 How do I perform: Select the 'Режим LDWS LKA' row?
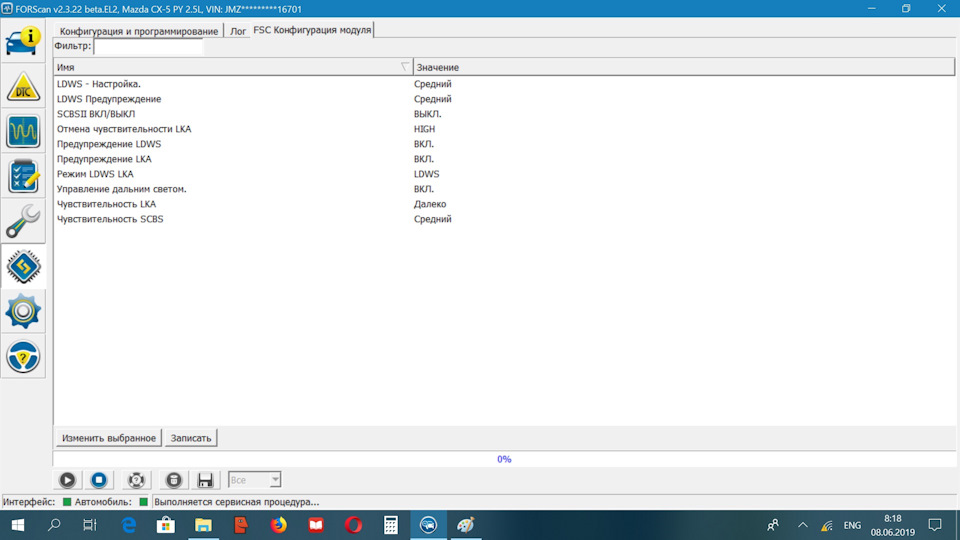click(x=504, y=174)
